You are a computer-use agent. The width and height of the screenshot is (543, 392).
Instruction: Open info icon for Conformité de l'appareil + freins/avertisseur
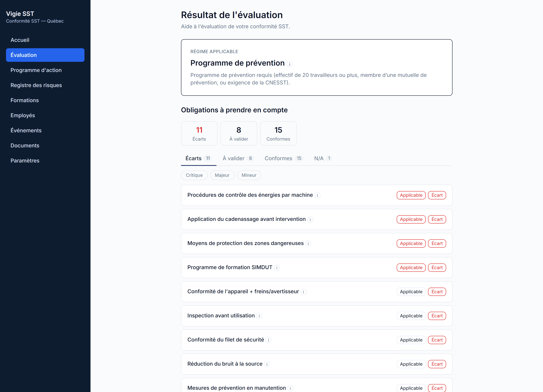click(303, 292)
